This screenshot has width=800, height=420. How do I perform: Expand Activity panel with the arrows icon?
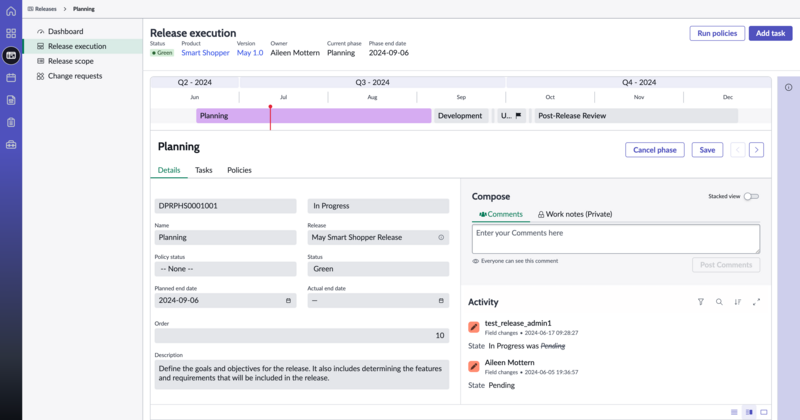tap(756, 302)
